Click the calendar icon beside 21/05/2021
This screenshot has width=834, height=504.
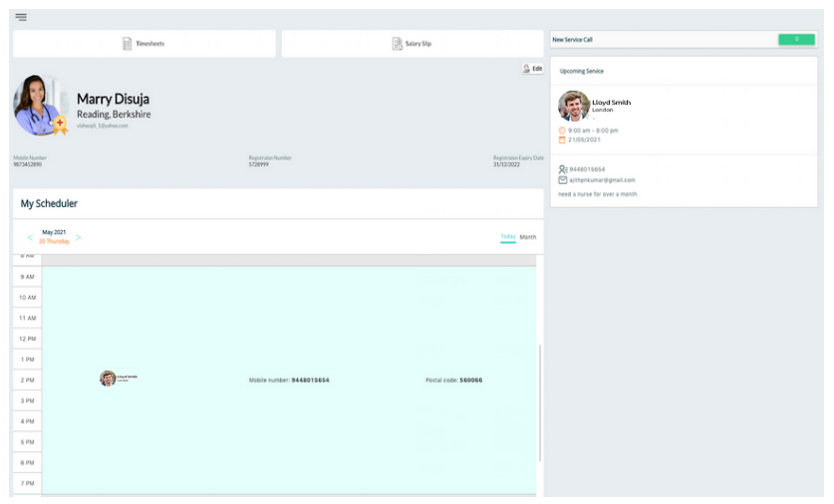562,139
